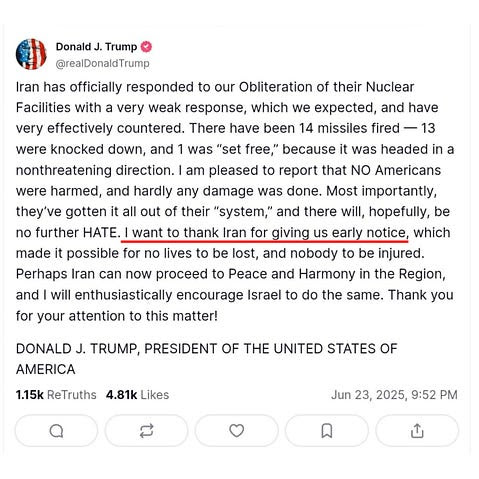Click the word AMERICA in the signature
Image resolution: width=479 pixels, height=479 pixels.
click(x=46, y=369)
